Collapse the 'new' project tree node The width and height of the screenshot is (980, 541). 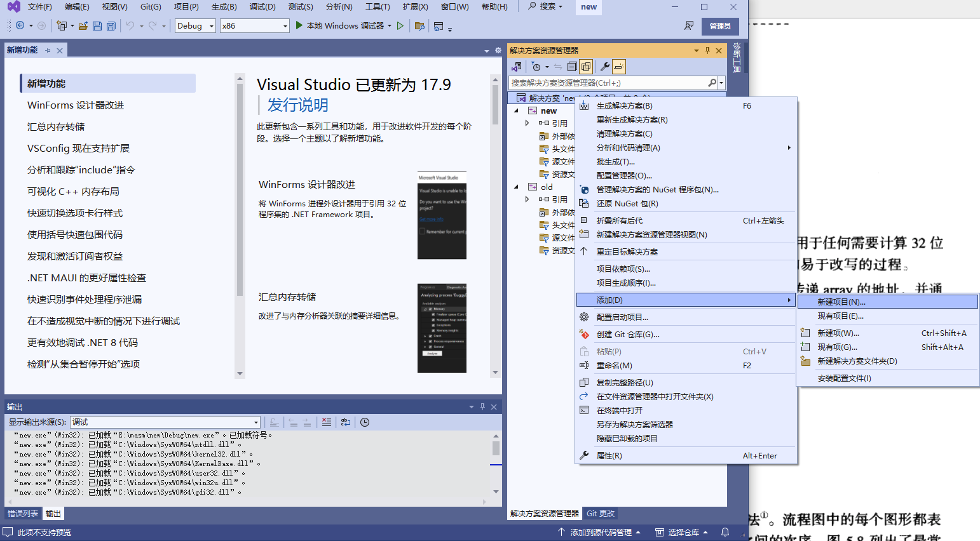tap(516, 110)
